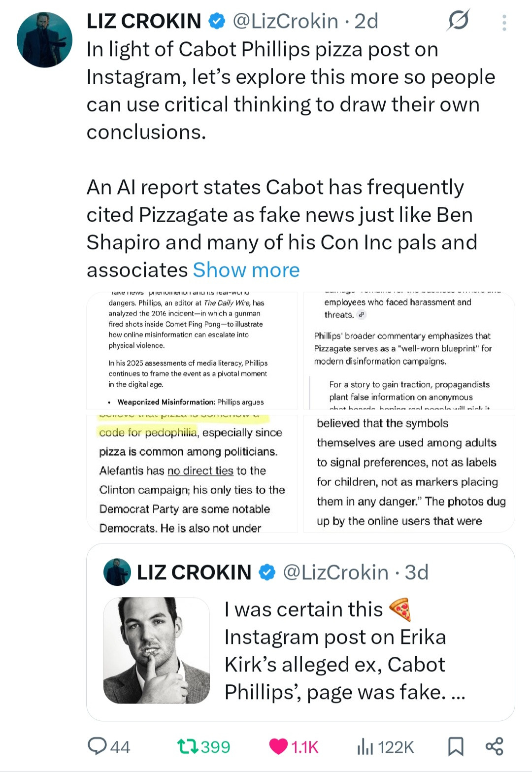
Task: Open the highlighted pedophilia code screenshot
Action: 192,473
